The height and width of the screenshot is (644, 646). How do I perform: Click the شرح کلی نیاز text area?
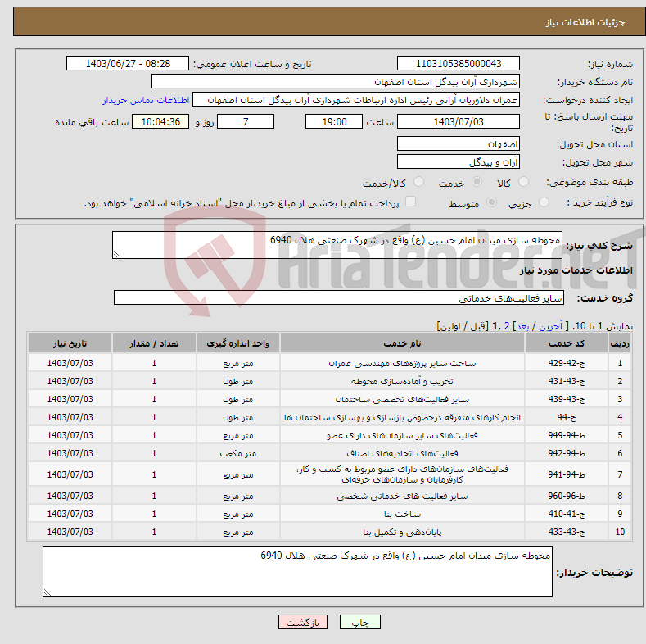pos(337,245)
